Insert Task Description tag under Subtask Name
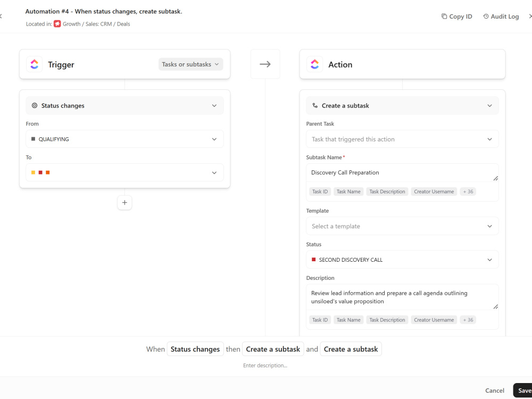The image size is (532, 399). point(387,192)
